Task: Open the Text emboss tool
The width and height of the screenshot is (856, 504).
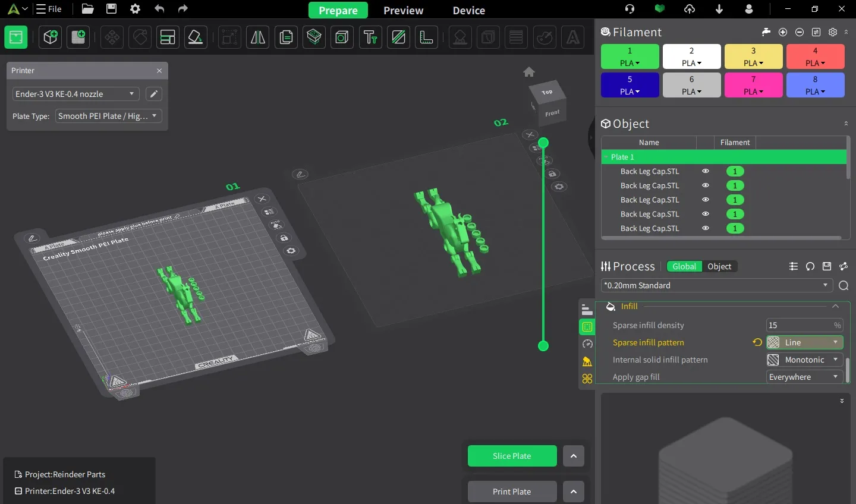Action: pos(370,37)
